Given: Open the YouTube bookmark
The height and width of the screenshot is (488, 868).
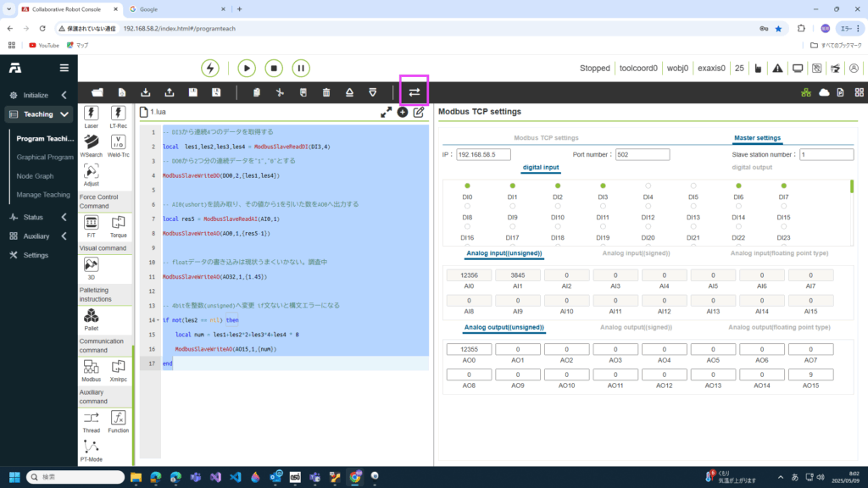Looking at the screenshot, I should click(x=44, y=46).
